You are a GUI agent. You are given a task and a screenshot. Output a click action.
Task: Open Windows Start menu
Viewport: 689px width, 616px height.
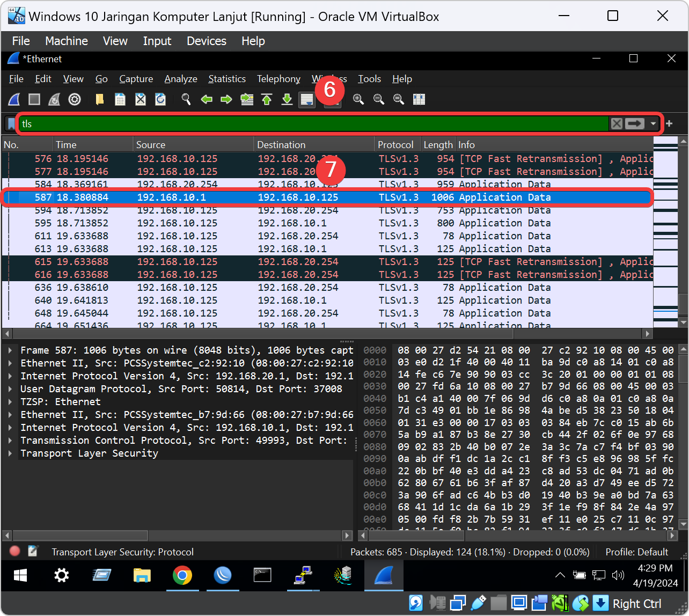click(20, 576)
